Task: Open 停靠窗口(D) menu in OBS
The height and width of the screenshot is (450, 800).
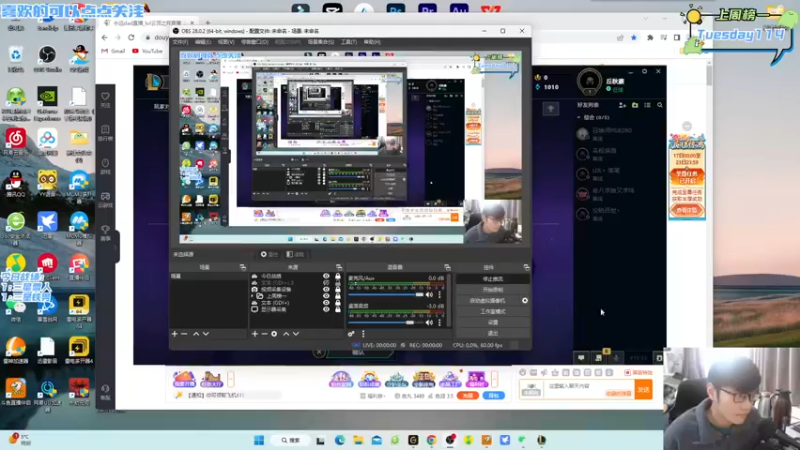Action: pyautogui.click(x=254, y=42)
